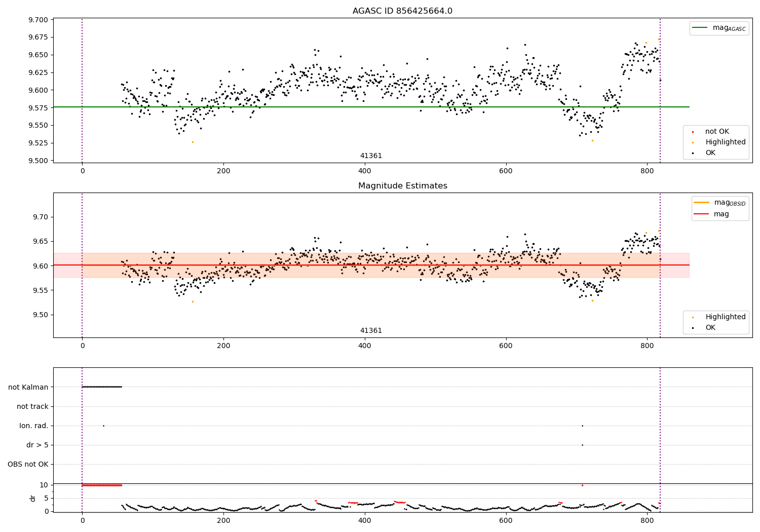Image resolution: width=760 pixels, height=532 pixels.
Task: Click the 'not track' axis label
Action: (32, 406)
